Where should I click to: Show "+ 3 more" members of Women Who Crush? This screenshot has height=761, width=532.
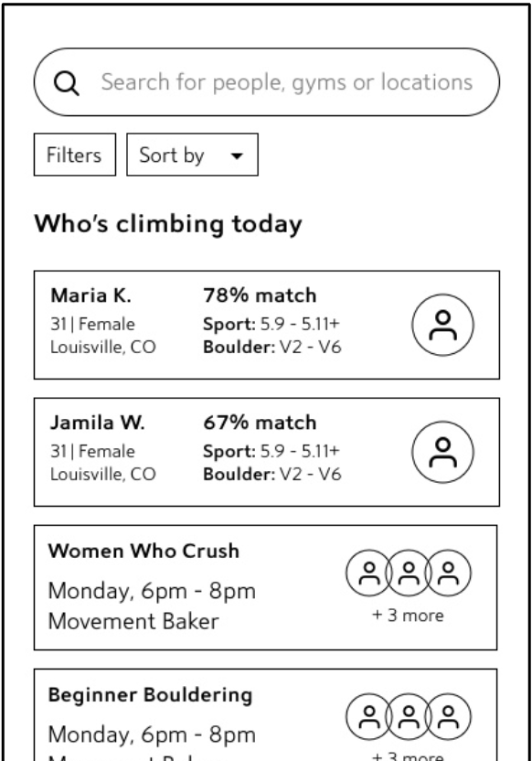[x=408, y=616]
